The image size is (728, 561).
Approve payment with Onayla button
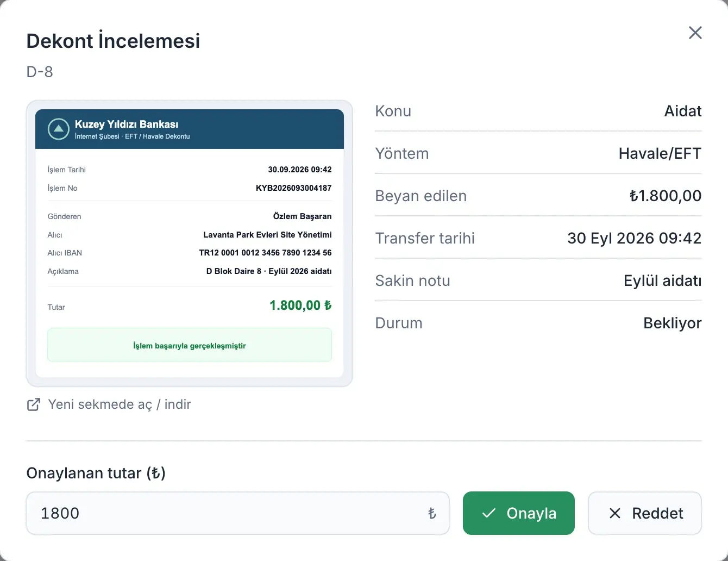(519, 513)
